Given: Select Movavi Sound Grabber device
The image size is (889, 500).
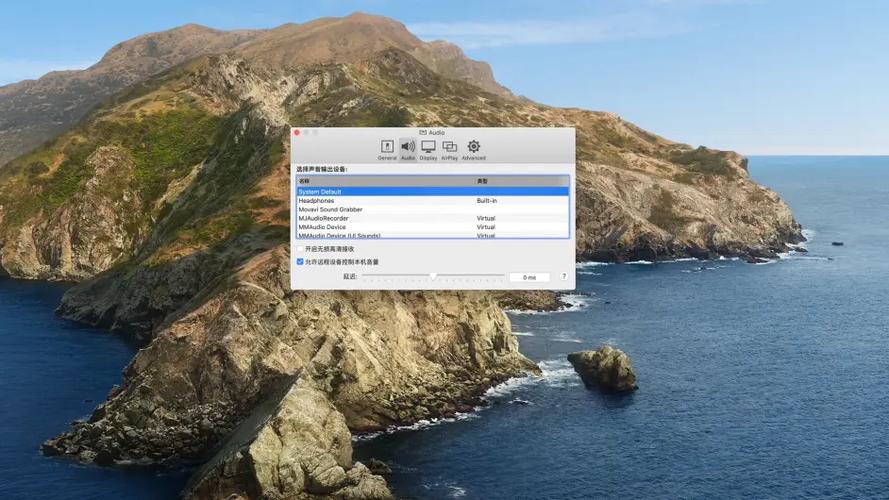Looking at the screenshot, I should 433,209.
